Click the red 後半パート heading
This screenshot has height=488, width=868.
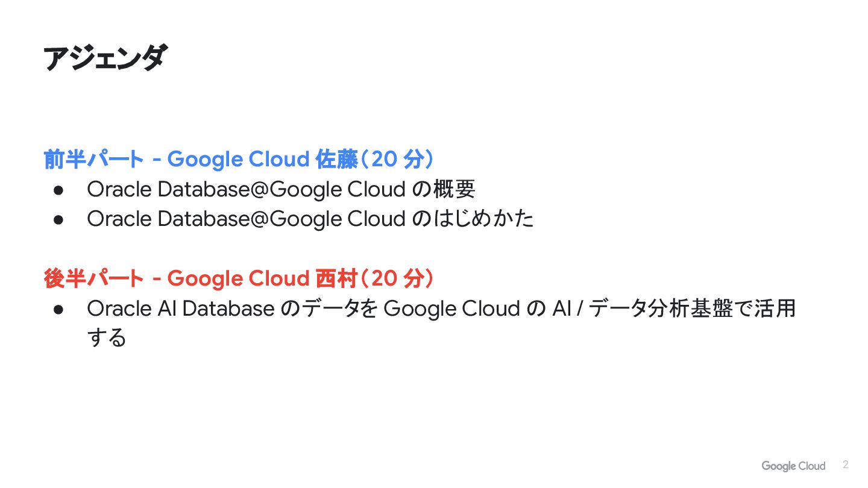93,278
